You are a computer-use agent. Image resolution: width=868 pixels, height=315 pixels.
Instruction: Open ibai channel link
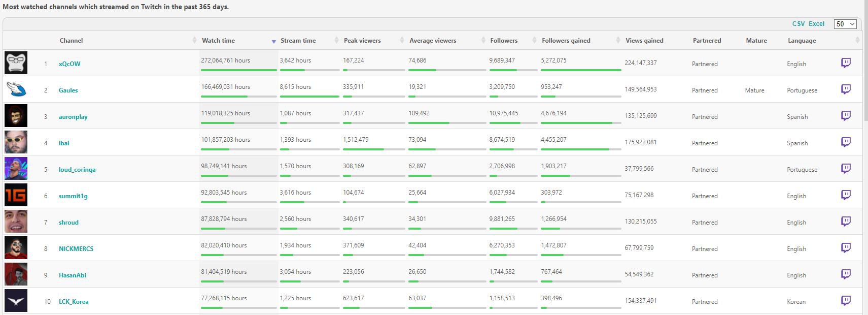click(x=64, y=143)
